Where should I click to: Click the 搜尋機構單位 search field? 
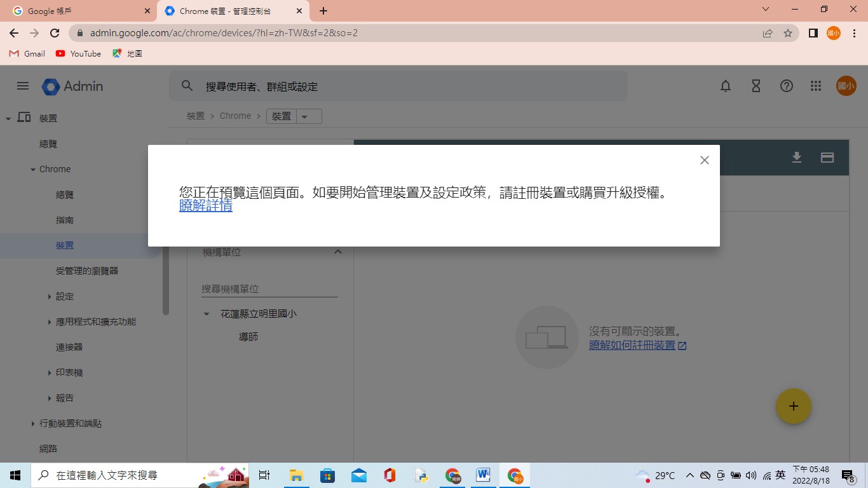click(x=269, y=289)
